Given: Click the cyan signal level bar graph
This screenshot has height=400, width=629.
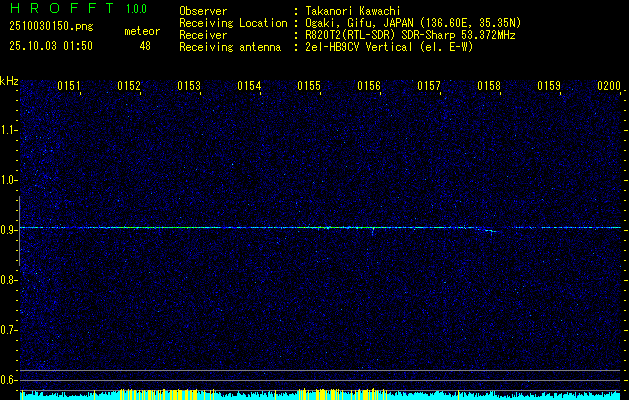Looking at the screenshot, I should tap(320, 395).
